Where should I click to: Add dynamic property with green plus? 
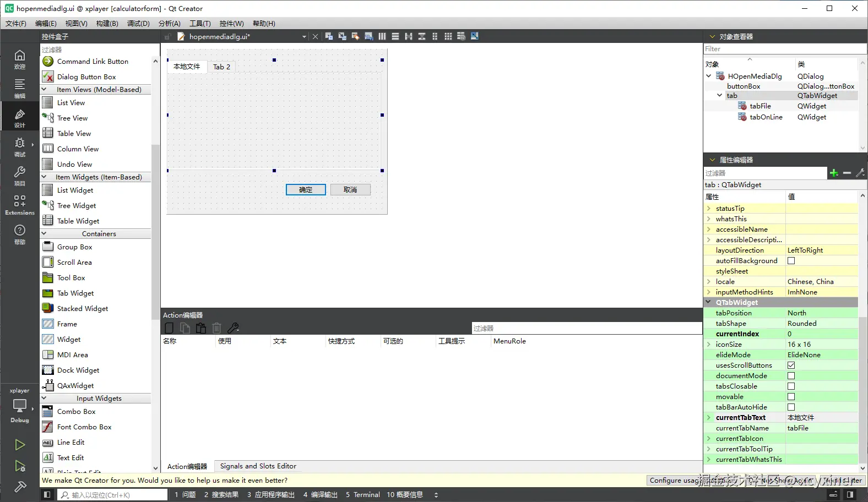pos(834,173)
